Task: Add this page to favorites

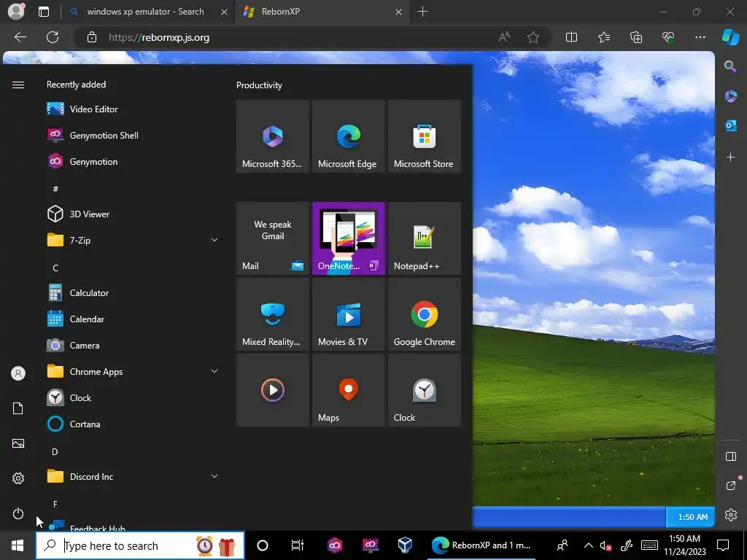Action: click(533, 37)
